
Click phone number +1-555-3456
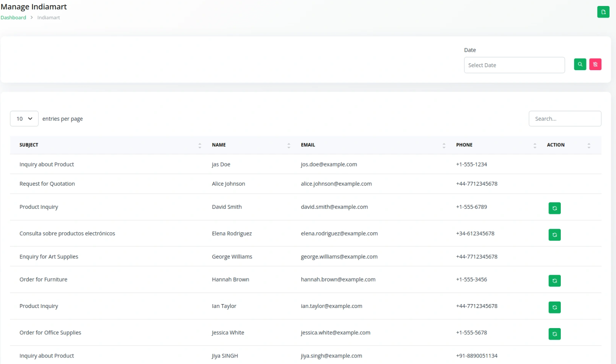click(471, 279)
